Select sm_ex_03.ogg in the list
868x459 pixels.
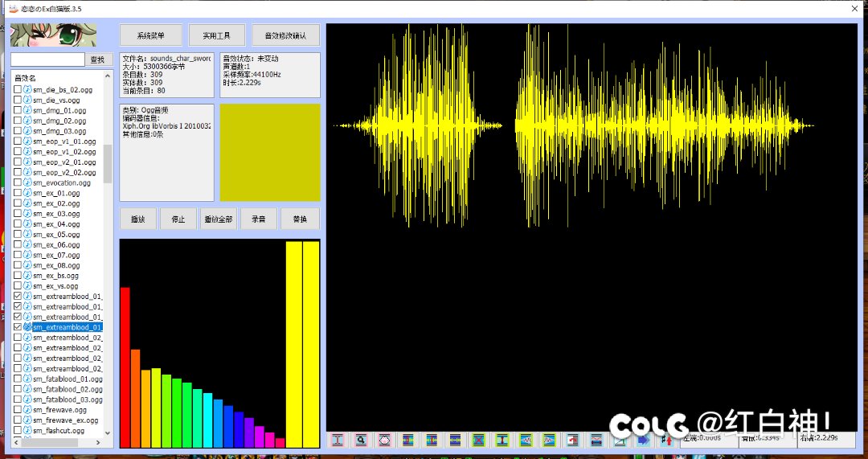[56, 214]
